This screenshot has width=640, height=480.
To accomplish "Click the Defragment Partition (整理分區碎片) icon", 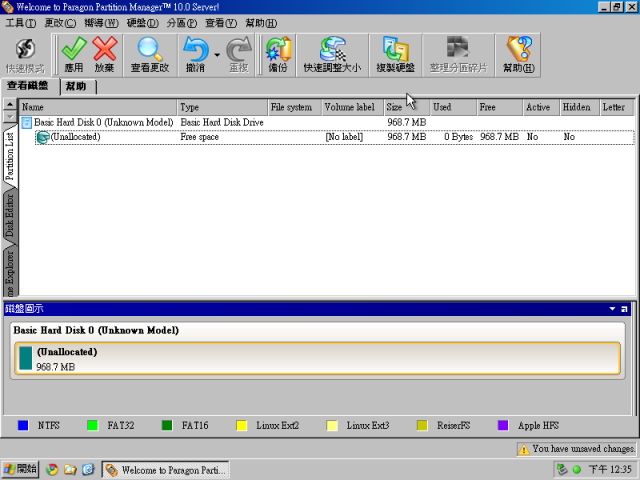I will (x=458, y=56).
